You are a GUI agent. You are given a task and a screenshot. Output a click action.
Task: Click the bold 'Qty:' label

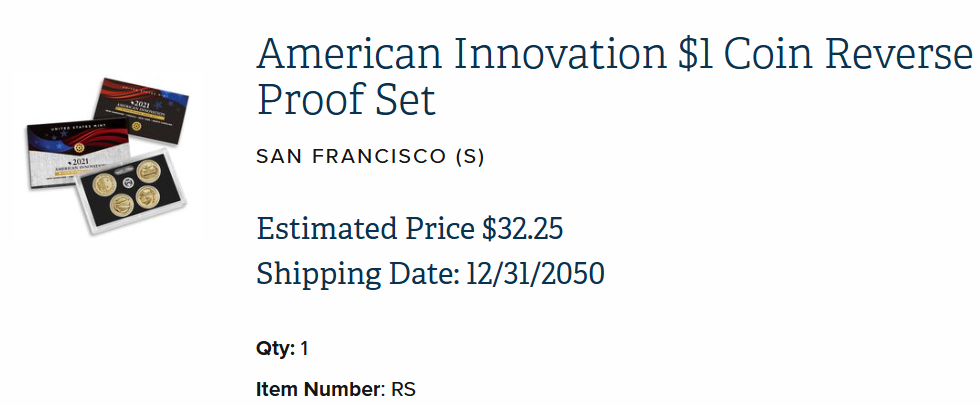(x=275, y=349)
